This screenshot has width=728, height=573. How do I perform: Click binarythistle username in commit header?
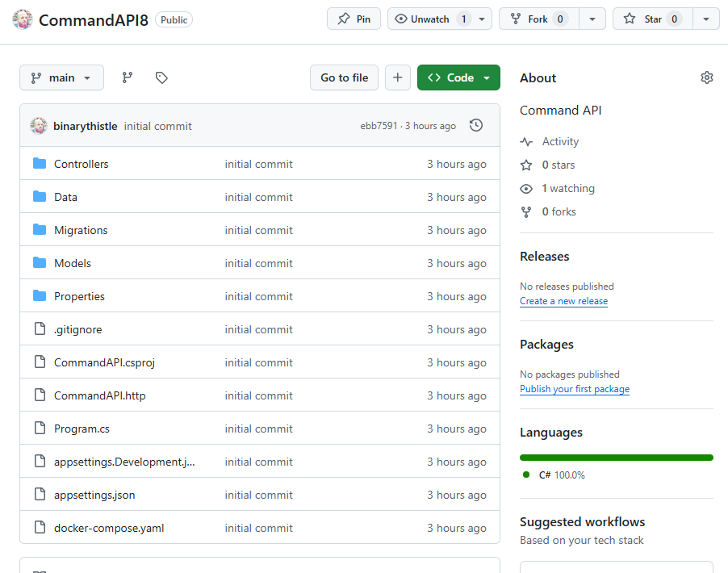pyautogui.click(x=86, y=126)
